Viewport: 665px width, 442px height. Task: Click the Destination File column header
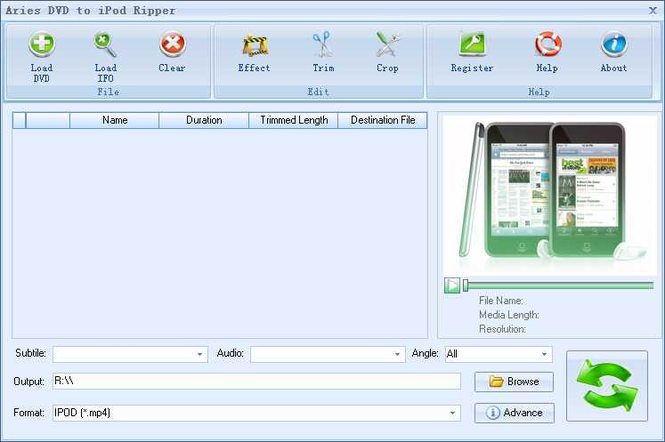tap(383, 120)
